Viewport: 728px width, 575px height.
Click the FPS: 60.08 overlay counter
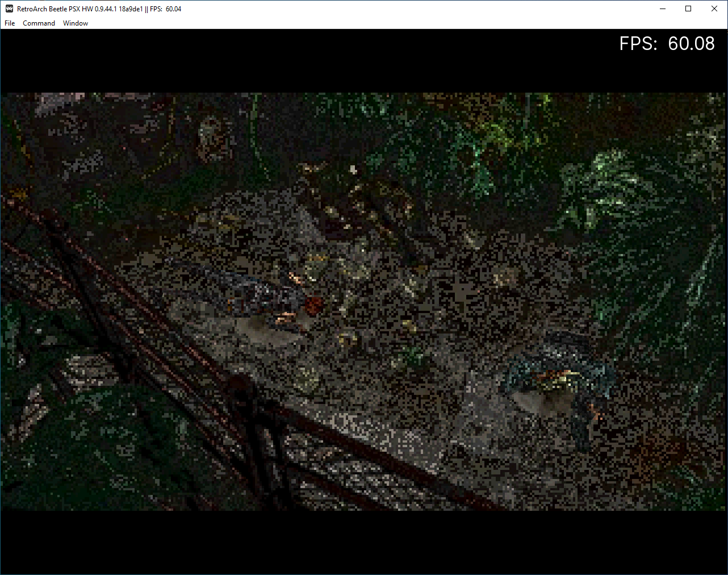click(x=667, y=44)
